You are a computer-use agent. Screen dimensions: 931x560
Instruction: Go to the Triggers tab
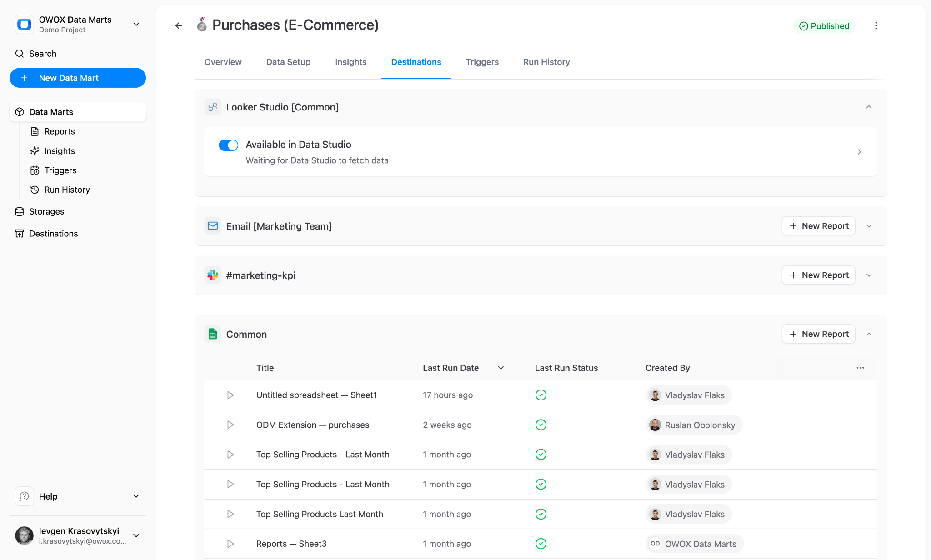click(x=482, y=62)
